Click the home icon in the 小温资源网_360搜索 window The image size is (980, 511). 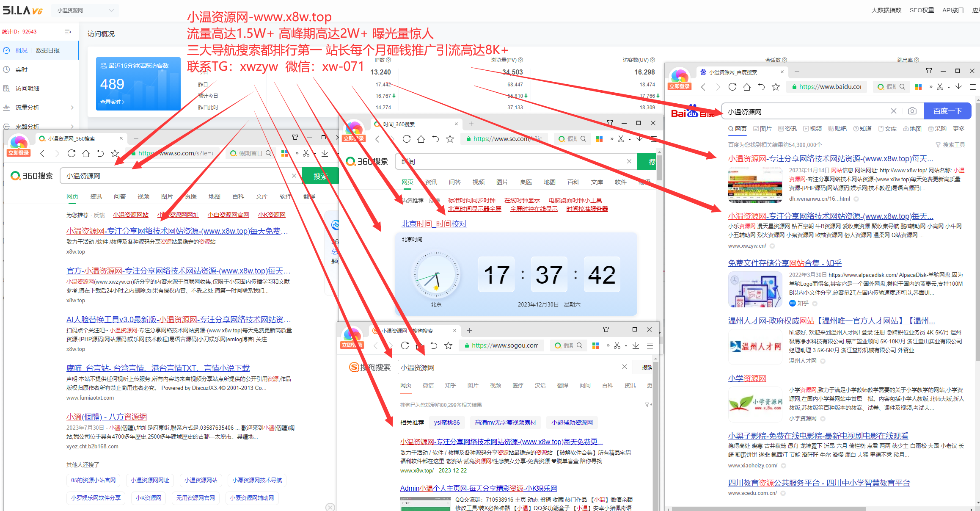coord(86,153)
